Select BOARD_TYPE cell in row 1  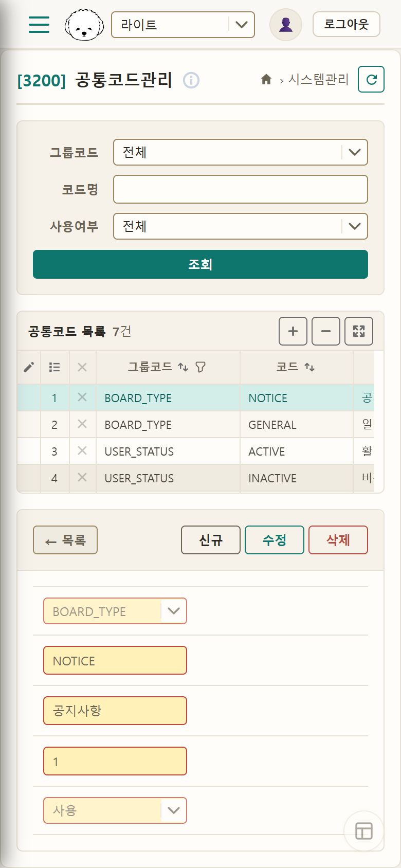pos(168,397)
